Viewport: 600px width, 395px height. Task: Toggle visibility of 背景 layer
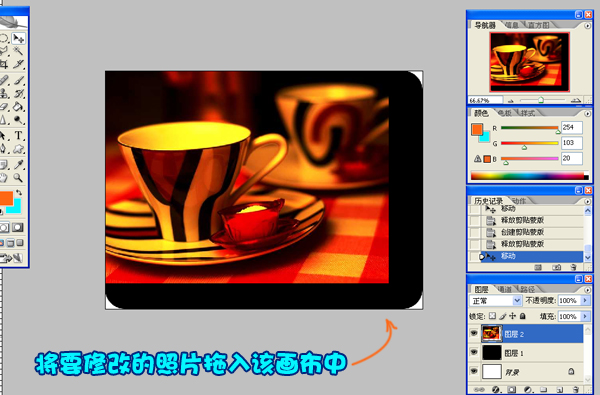(x=474, y=371)
